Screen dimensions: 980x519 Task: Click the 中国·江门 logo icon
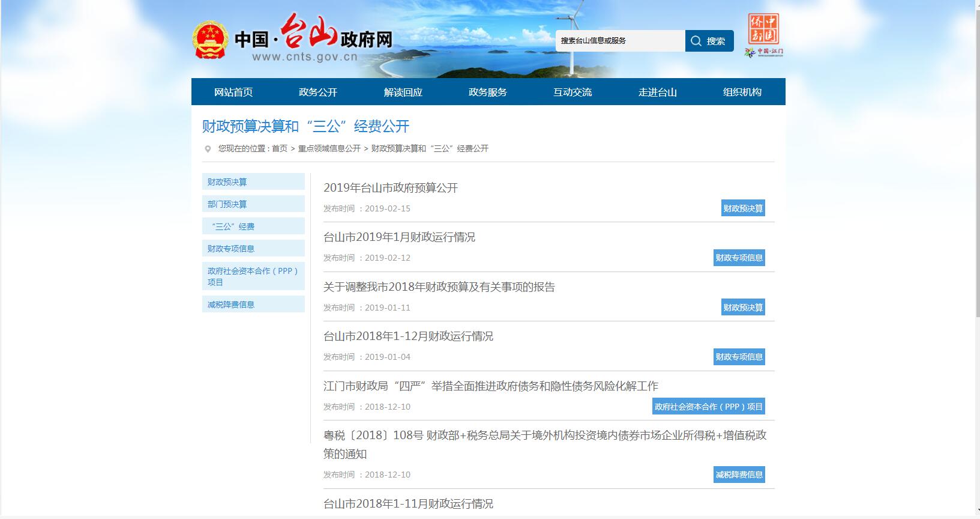click(763, 52)
